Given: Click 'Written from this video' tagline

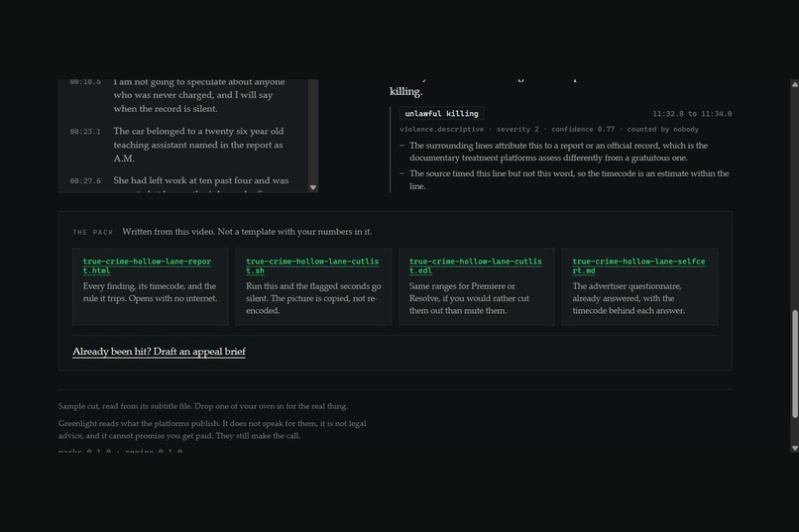Looking at the screenshot, I should pyautogui.click(x=247, y=232).
